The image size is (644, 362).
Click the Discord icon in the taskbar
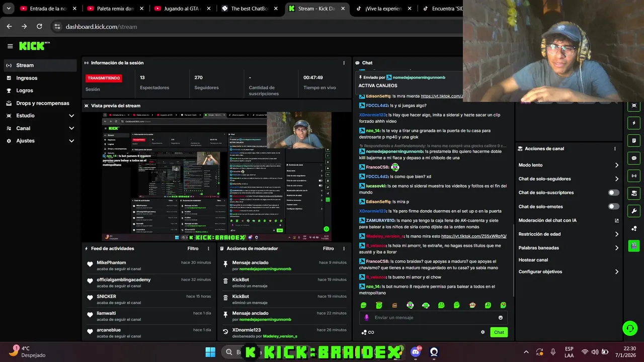click(416, 352)
